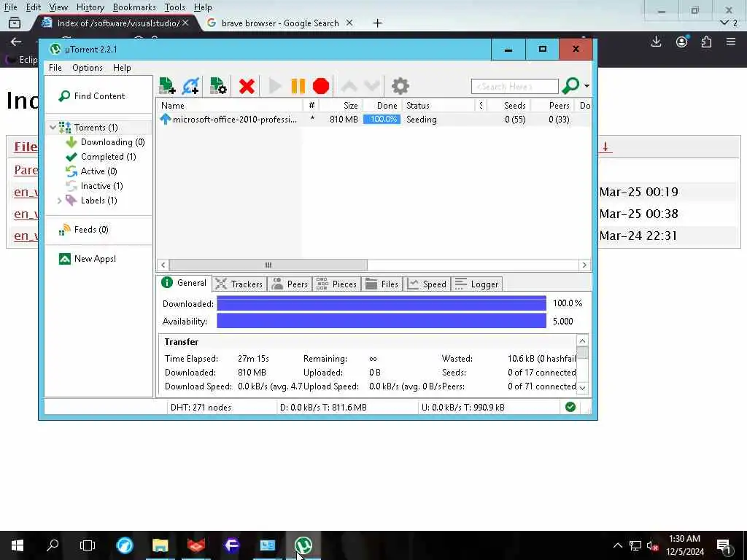Image resolution: width=747 pixels, height=560 pixels.
Task: Click torrent list horizontal scrollbar thumb
Action: 268,265
